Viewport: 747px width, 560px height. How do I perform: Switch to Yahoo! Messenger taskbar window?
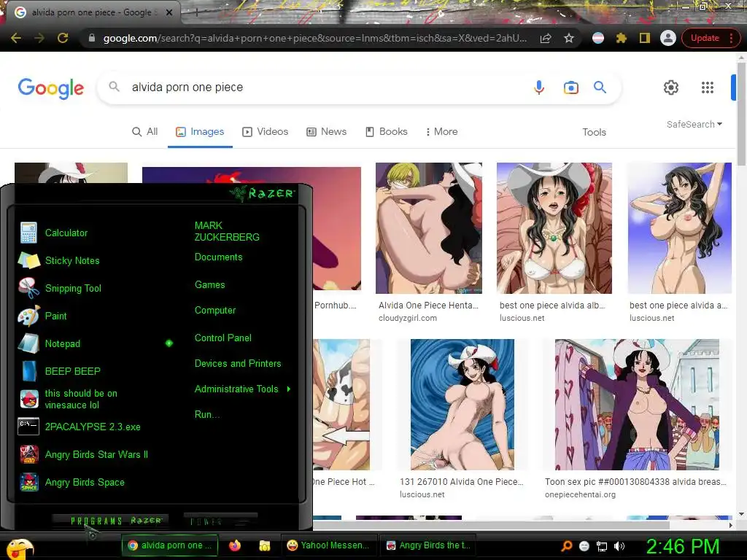(x=329, y=545)
